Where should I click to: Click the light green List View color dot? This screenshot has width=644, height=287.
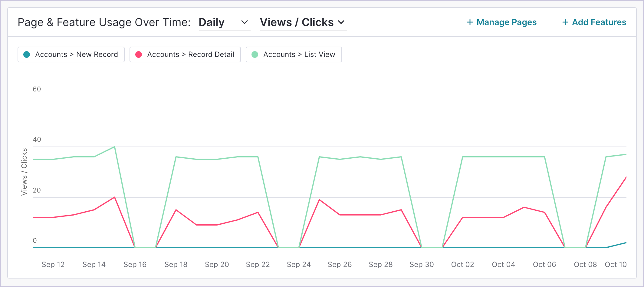255,54
